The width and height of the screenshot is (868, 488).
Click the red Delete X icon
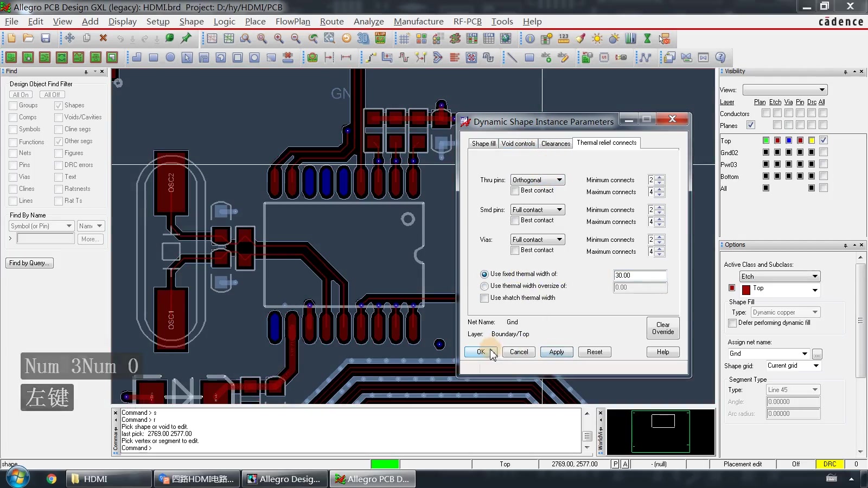click(x=103, y=38)
